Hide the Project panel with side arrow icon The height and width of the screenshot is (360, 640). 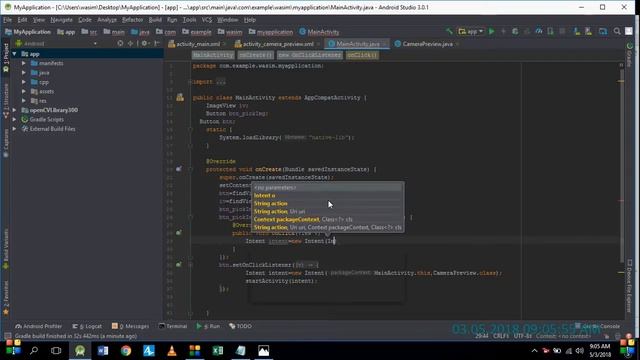[157, 43]
